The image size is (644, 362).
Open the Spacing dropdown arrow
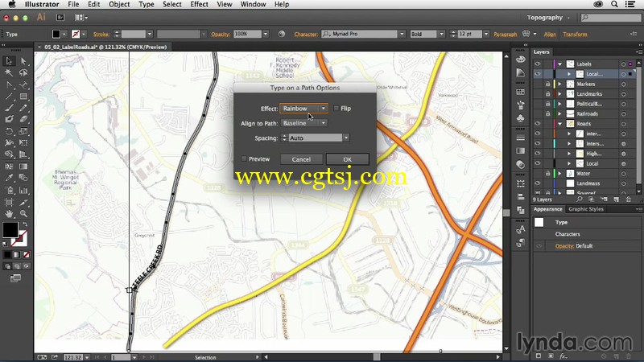click(x=346, y=138)
